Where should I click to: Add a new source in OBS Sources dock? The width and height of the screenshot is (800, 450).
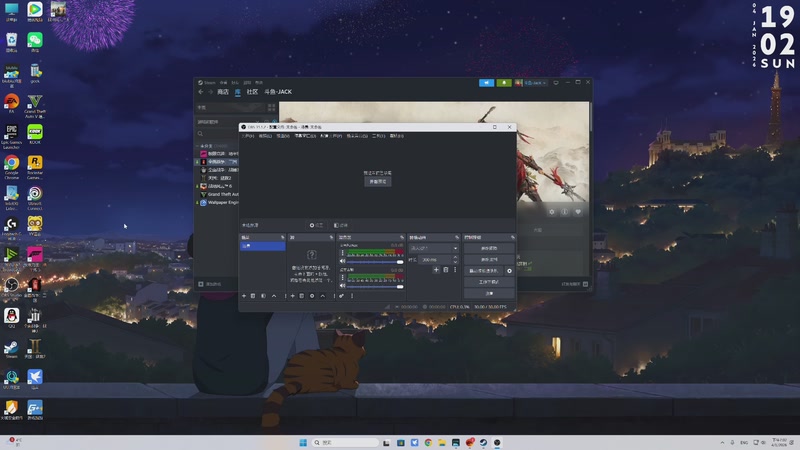[x=292, y=296]
